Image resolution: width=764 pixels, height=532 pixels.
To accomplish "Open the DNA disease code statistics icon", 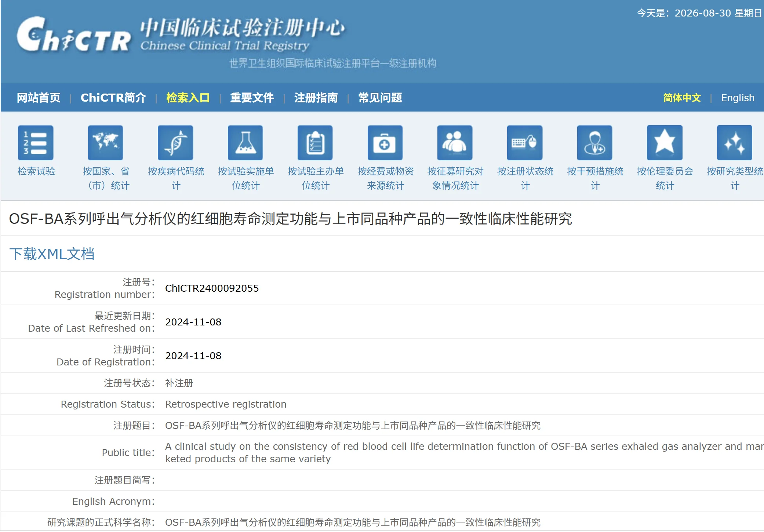I will 175,143.
